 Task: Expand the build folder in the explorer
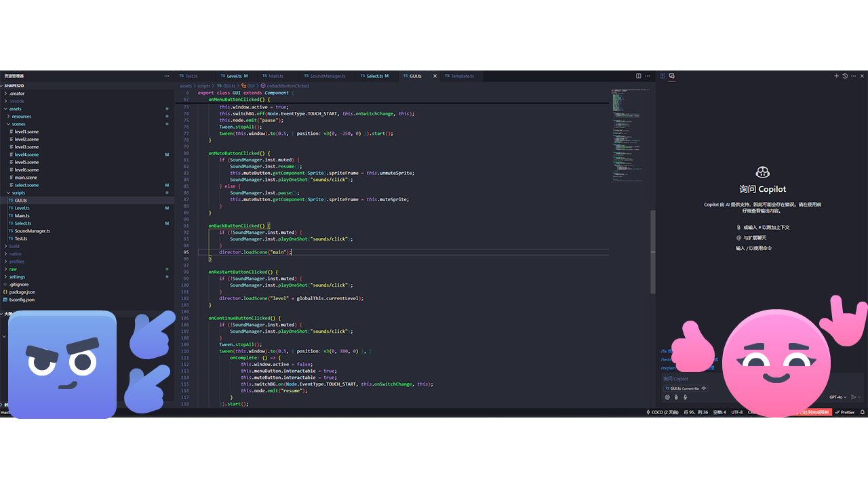coord(14,246)
